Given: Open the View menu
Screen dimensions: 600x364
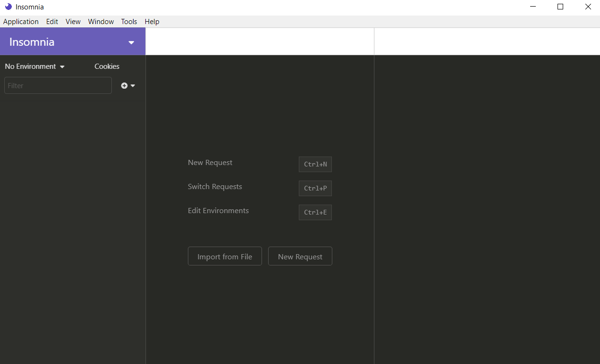Looking at the screenshot, I should point(73,22).
